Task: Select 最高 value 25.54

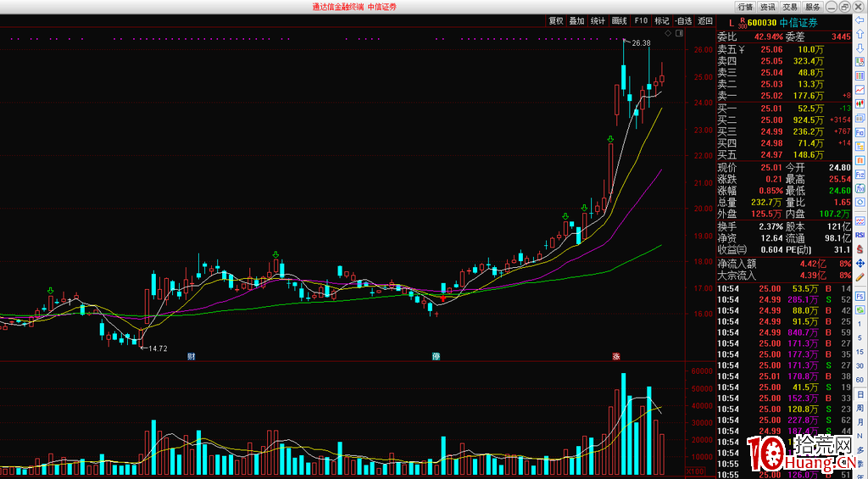Action: click(840, 180)
